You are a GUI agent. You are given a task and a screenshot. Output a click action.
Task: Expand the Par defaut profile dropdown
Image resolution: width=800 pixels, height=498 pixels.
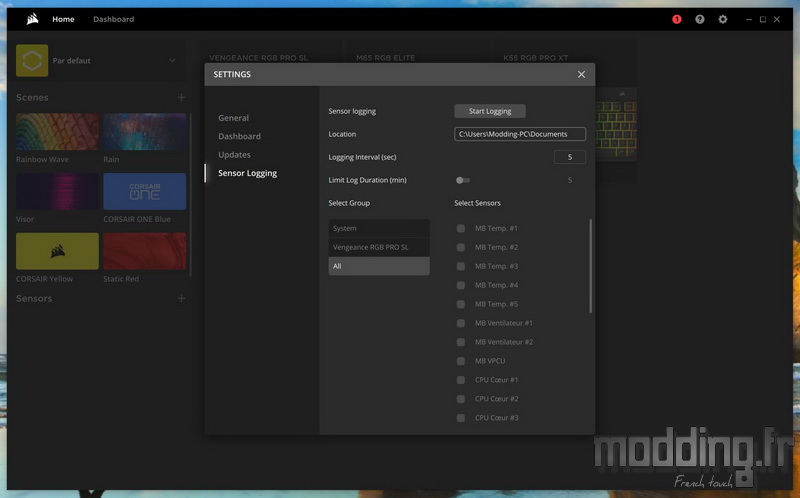point(172,60)
